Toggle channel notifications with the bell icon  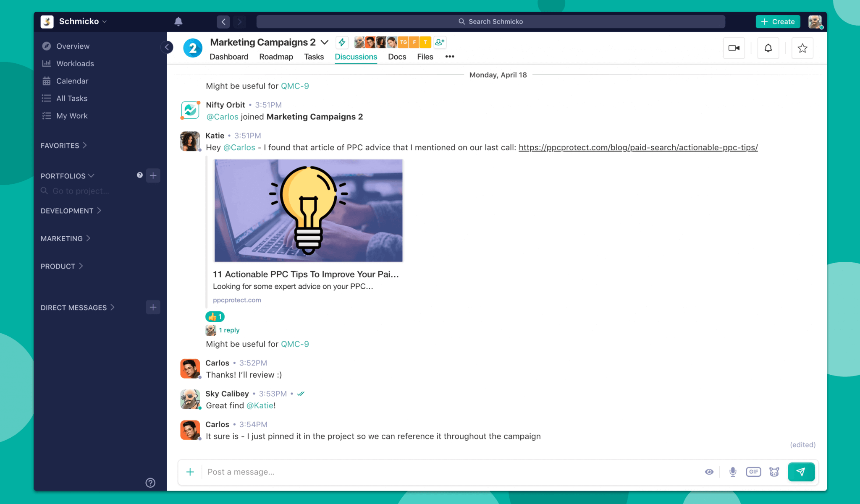pos(768,48)
